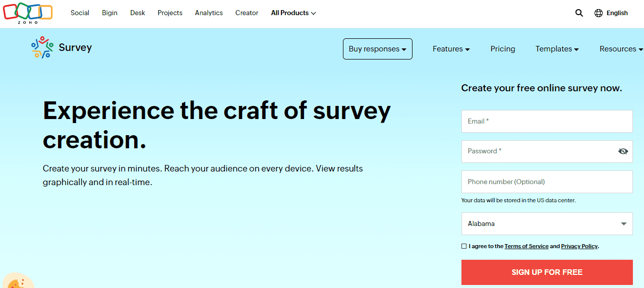Open the search magnifier icon
Image resolution: width=644 pixels, height=288 pixels.
tap(579, 13)
